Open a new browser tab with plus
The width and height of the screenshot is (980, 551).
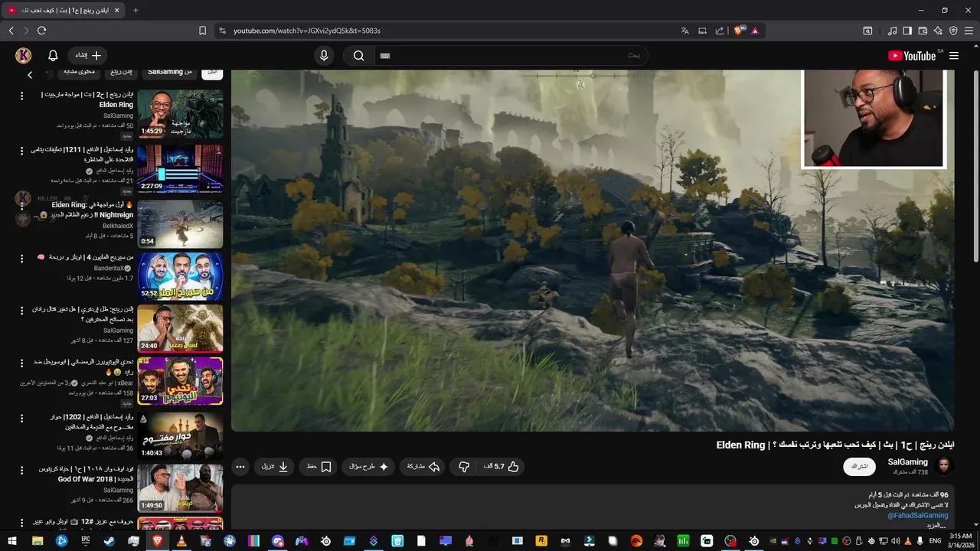click(x=136, y=10)
